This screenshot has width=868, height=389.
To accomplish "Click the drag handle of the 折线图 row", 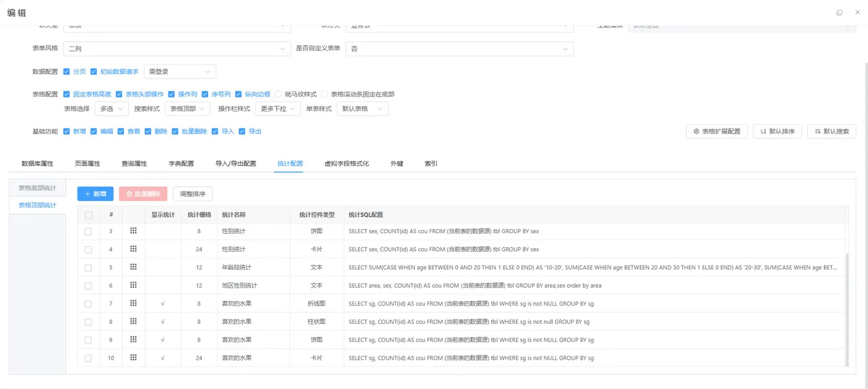I will coord(133,303).
